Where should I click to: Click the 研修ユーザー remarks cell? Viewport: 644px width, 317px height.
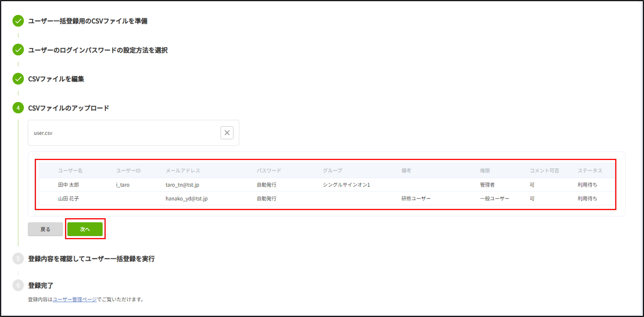[x=416, y=199]
